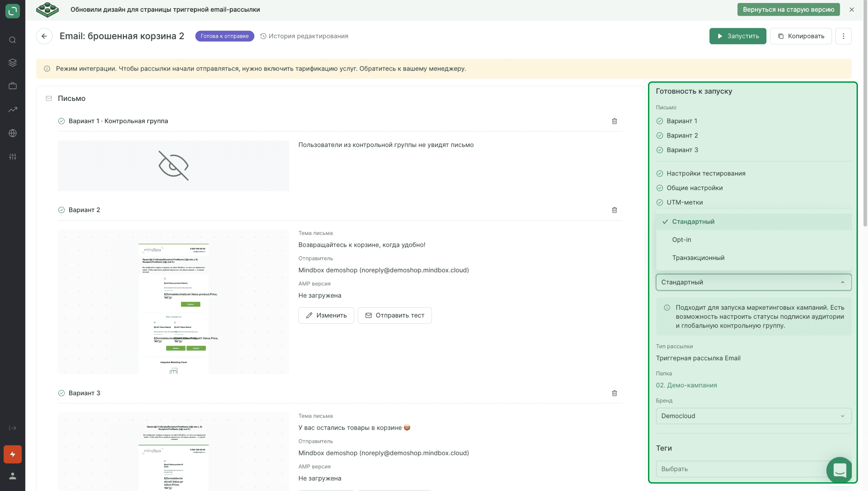This screenshot has width=868, height=491.
Task: Open the user profile icon in sidebar
Action: (12, 476)
